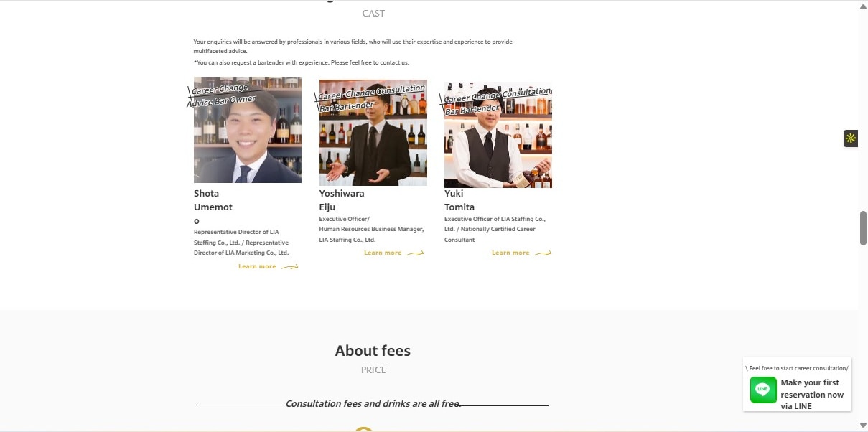Viewport: 868px width, 432px height.
Task: Open Learn more under Shota Umemoto
Action: 257,267
